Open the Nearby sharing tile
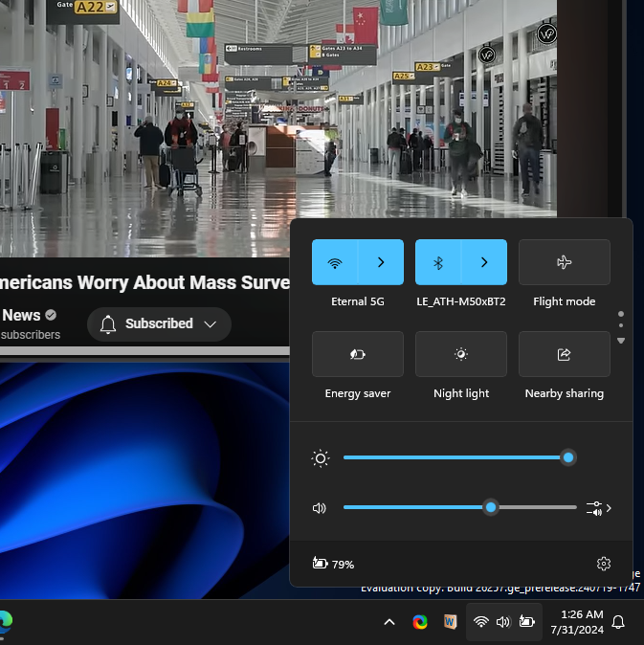 564,354
